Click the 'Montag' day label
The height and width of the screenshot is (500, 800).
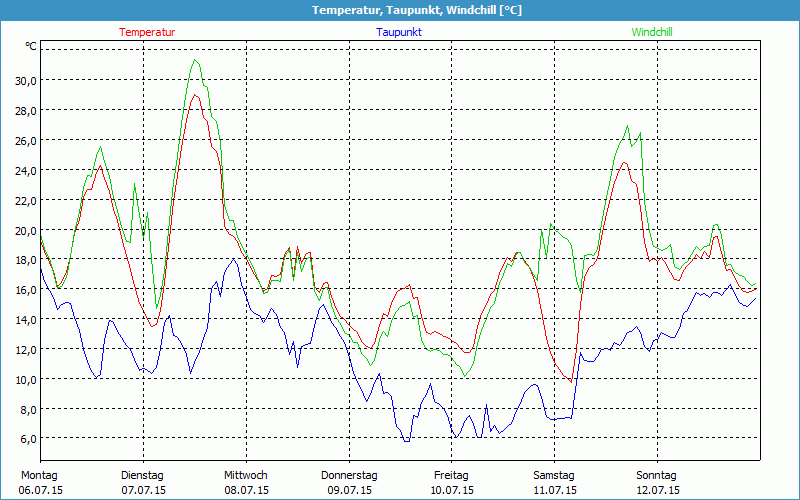39,476
